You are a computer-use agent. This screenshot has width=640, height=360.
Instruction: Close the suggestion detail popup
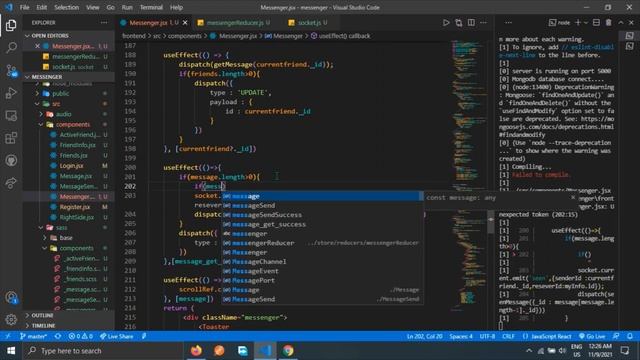(573, 197)
